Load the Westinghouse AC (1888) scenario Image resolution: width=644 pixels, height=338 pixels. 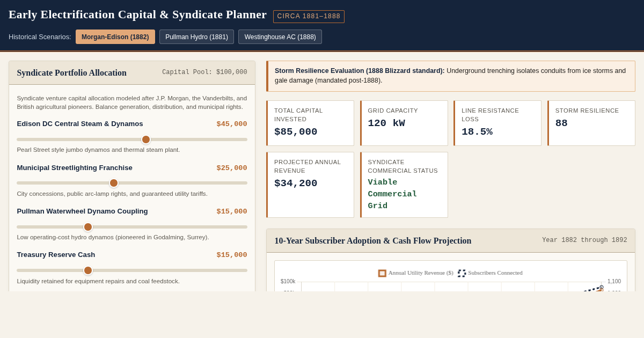click(x=280, y=37)
